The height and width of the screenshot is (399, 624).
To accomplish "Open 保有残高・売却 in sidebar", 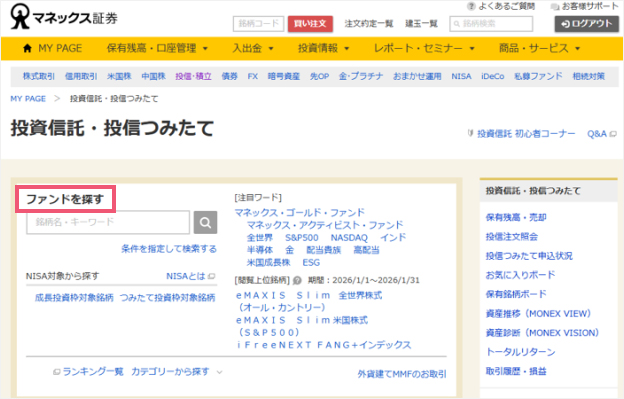I will (x=516, y=218).
